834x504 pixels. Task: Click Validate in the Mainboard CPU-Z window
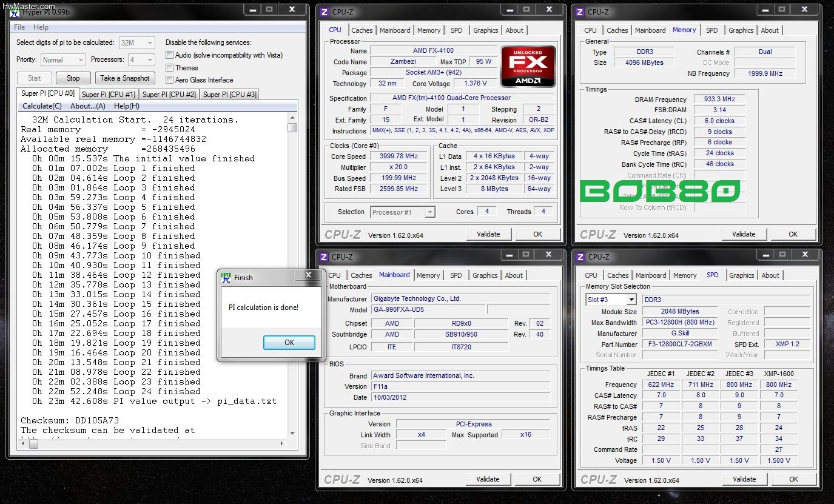(488, 479)
